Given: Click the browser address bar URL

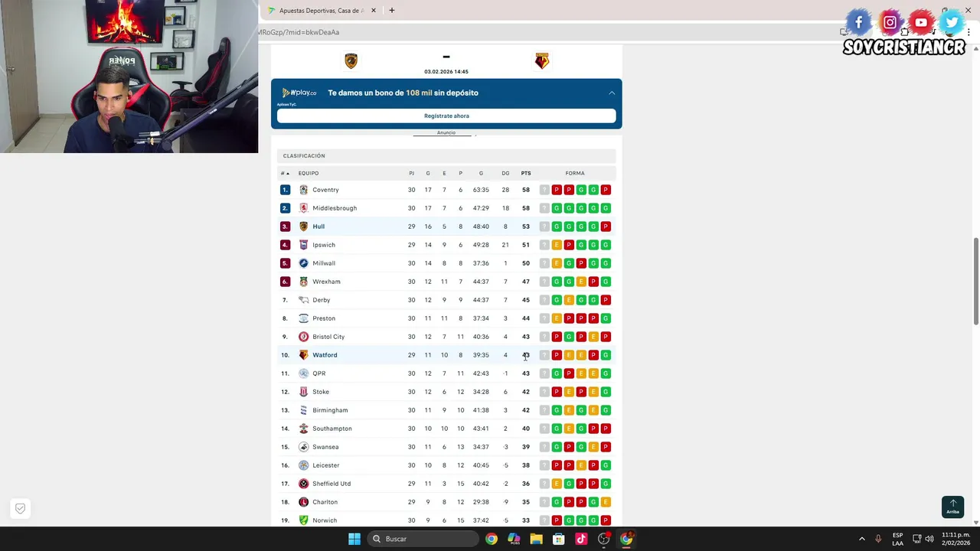Looking at the screenshot, I should coord(299,32).
